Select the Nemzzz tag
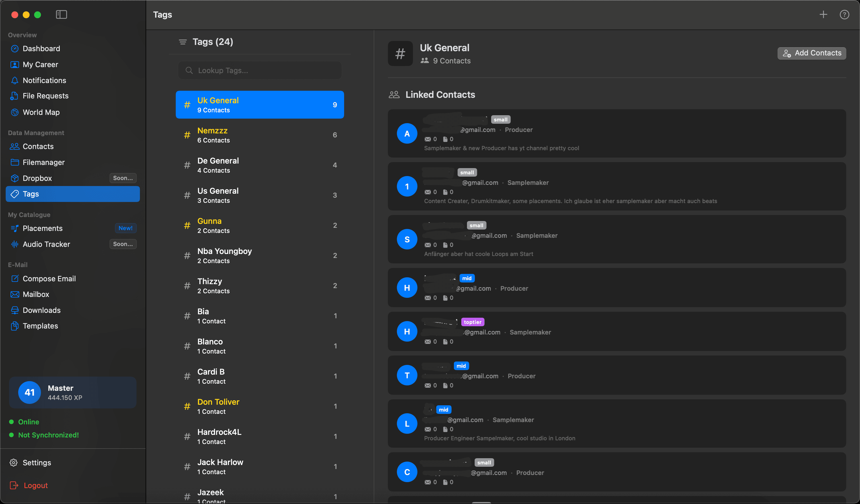 point(260,135)
